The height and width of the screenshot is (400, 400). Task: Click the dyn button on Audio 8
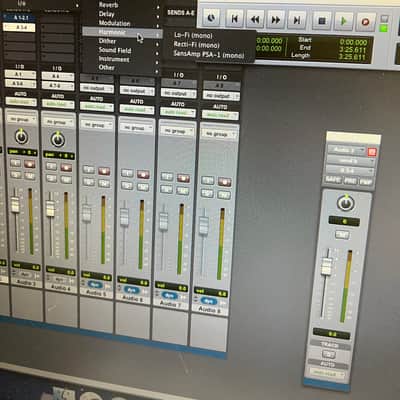(208, 301)
